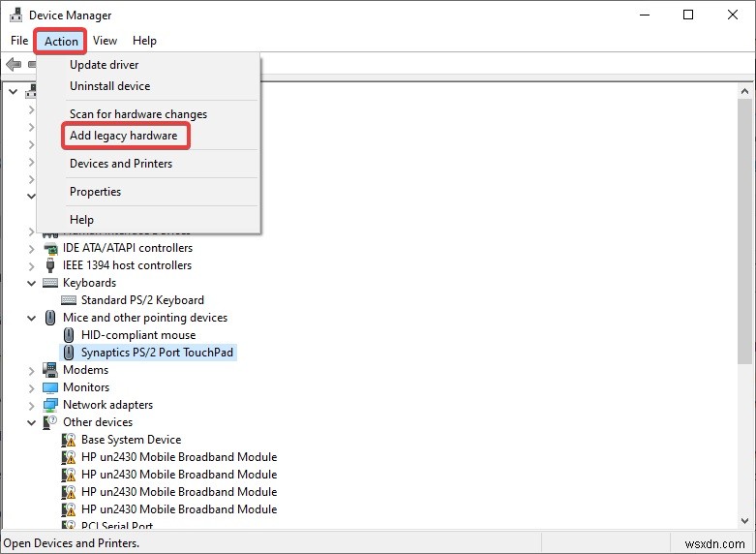Image resolution: width=756 pixels, height=554 pixels.
Task: Click the vertical scrollbar thumb
Action: 745,231
